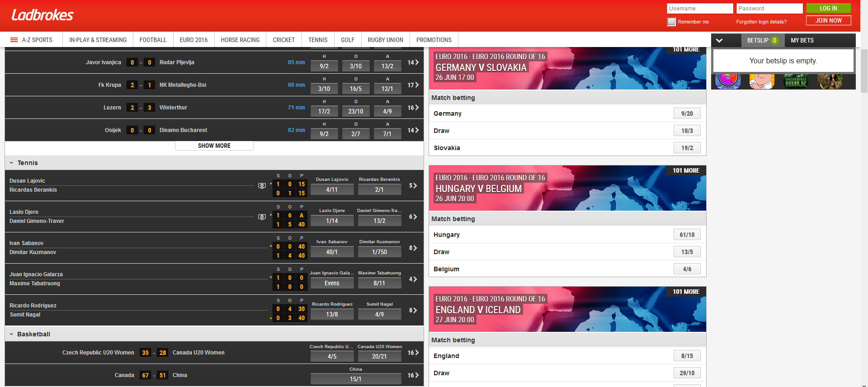Click the Username input field

click(x=699, y=9)
